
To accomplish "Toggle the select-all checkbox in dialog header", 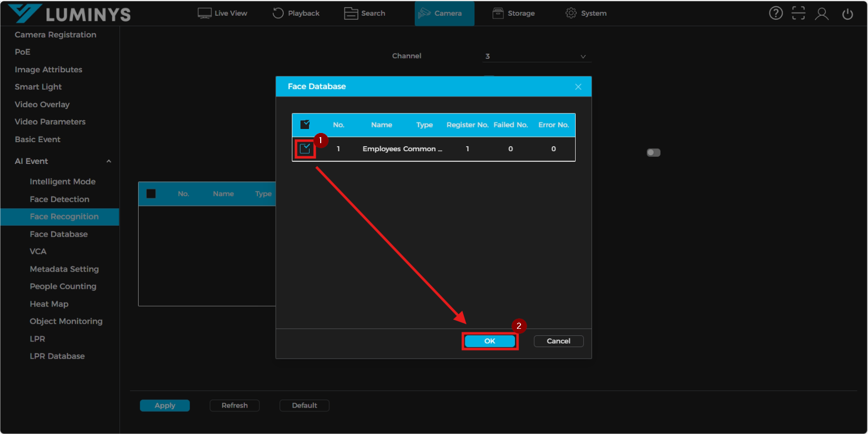I will click(x=305, y=124).
